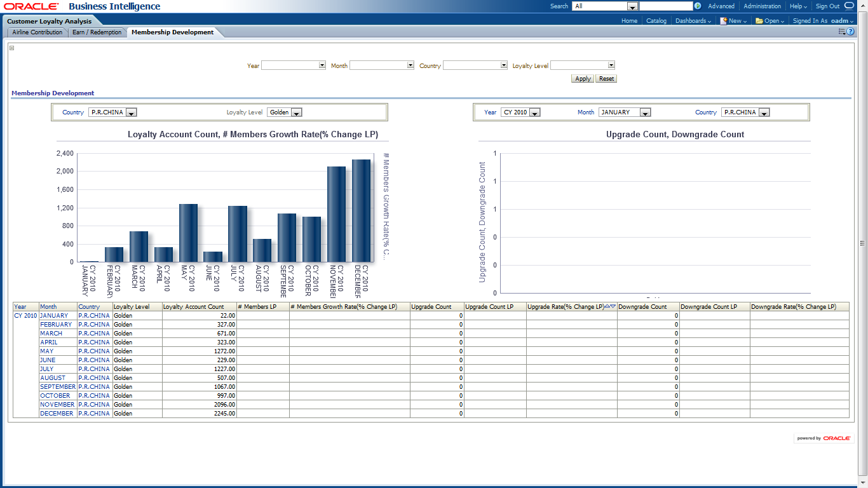Click in the search text field
Viewport: 868px width, 488px height.
(665, 6)
